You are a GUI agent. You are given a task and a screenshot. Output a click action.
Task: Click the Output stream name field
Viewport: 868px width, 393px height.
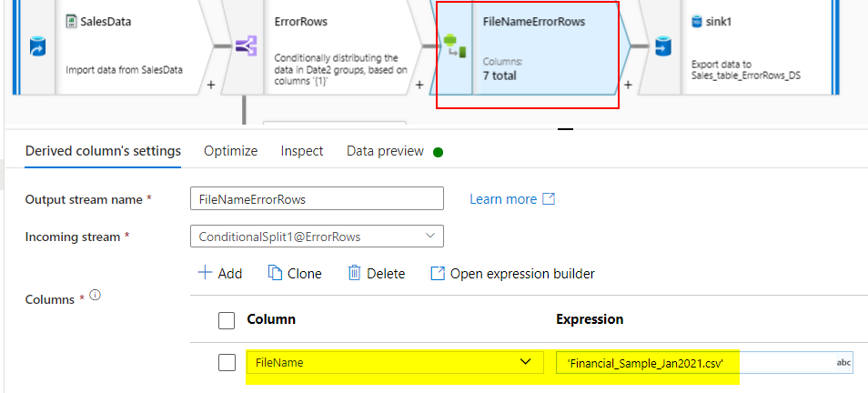317,198
